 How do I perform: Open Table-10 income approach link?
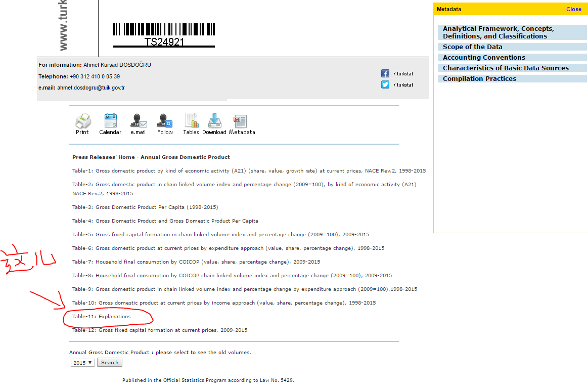pyautogui.click(x=224, y=303)
